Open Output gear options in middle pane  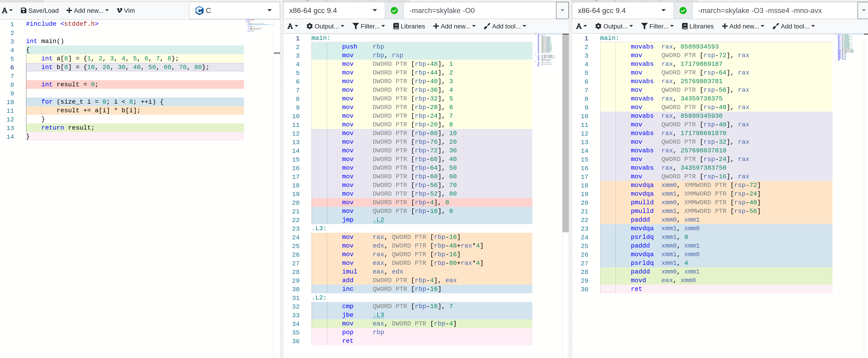325,26
